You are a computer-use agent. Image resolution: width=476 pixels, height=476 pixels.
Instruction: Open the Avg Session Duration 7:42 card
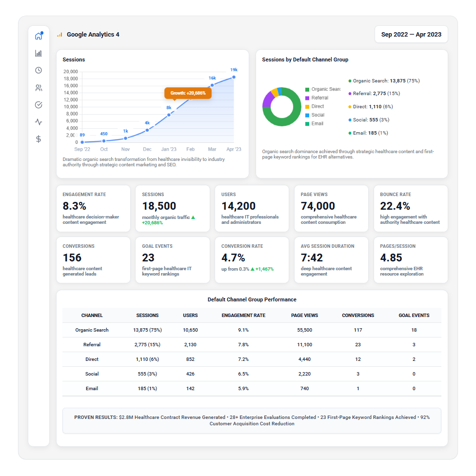331,260
